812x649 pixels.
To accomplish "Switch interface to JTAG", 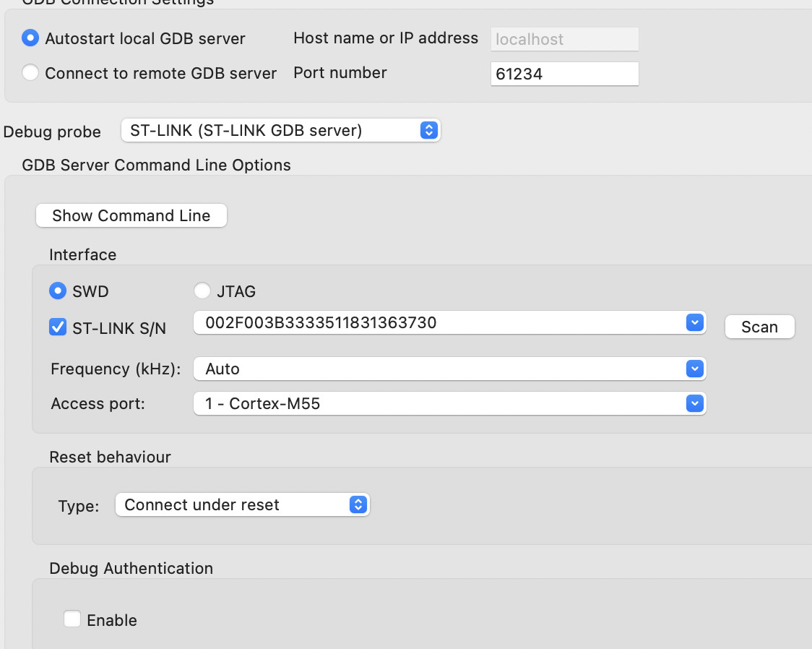I will (x=202, y=291).
